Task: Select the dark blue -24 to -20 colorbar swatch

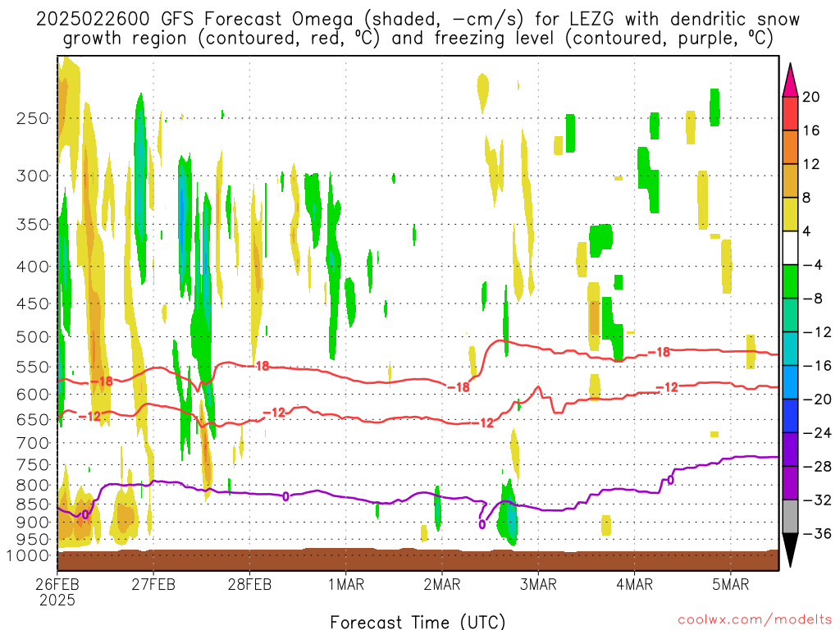Action: pyautogui.click(x=790, y=416)
